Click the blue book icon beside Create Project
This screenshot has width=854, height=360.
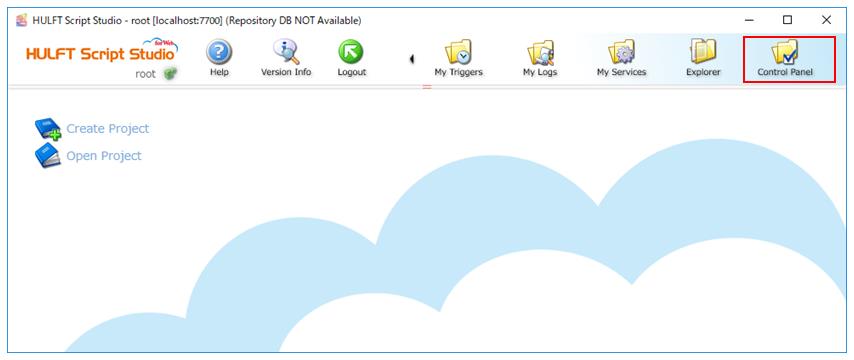48,129
